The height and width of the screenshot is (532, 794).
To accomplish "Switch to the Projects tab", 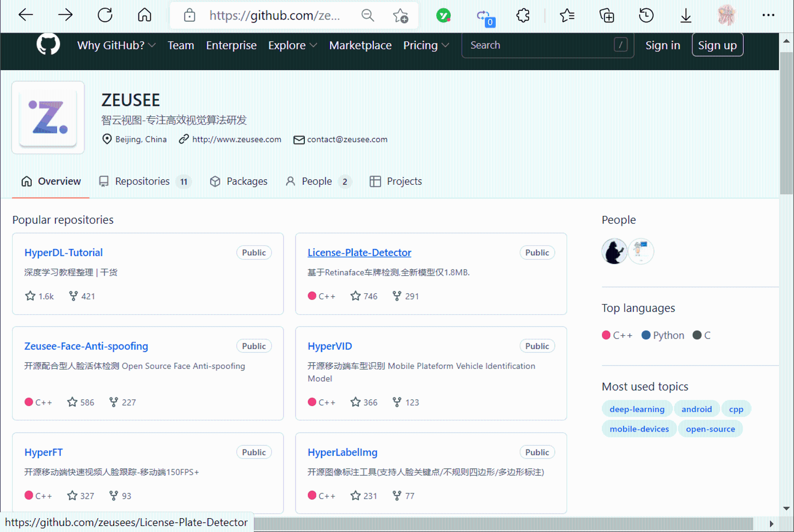I will tap(395, 181).
